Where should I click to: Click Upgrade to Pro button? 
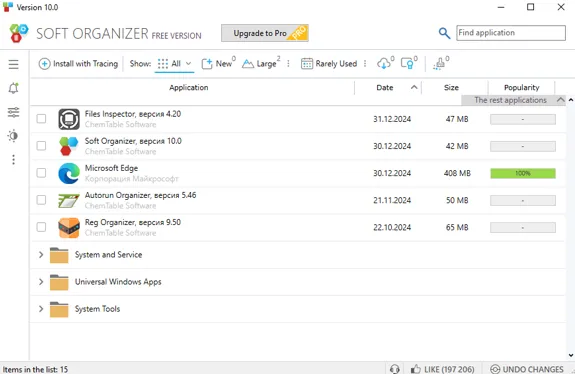(x=265, y=33)
